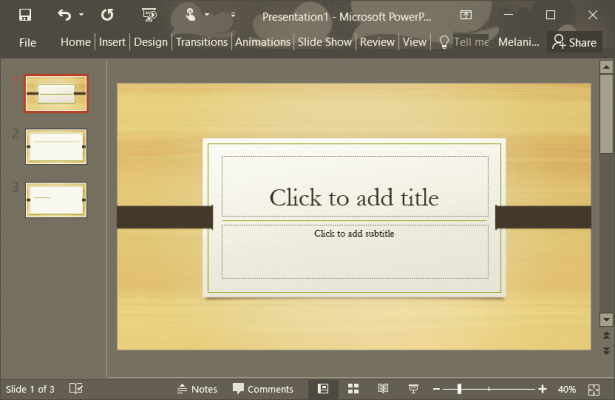Screen dimensions: 615x400
Task: Select the View tab
Action: [x=415, y=42]
